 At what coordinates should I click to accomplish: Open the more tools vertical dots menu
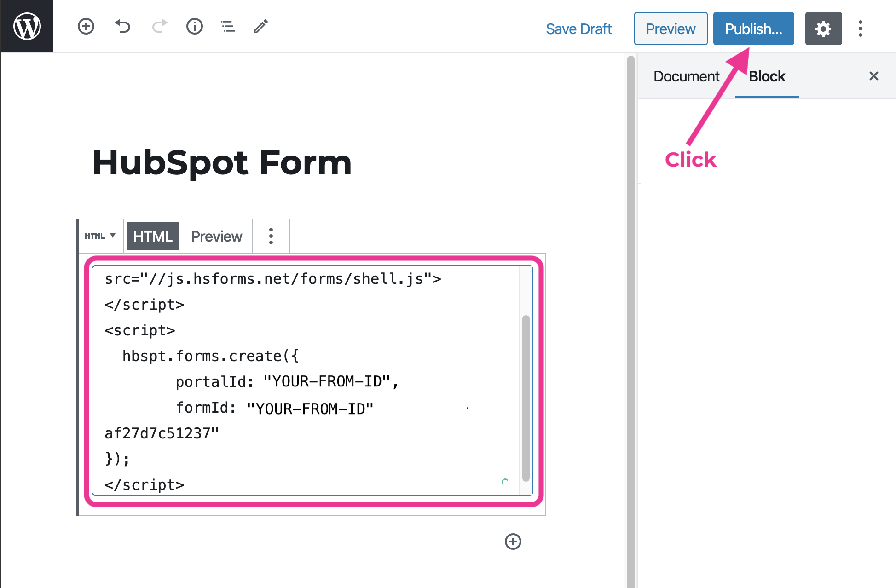(x=860, y=29)
